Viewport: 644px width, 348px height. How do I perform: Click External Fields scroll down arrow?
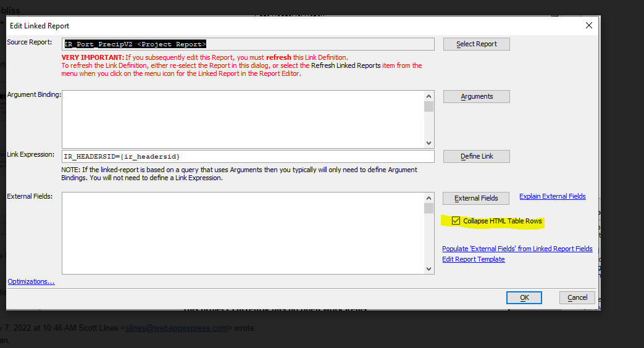(429, 269)
